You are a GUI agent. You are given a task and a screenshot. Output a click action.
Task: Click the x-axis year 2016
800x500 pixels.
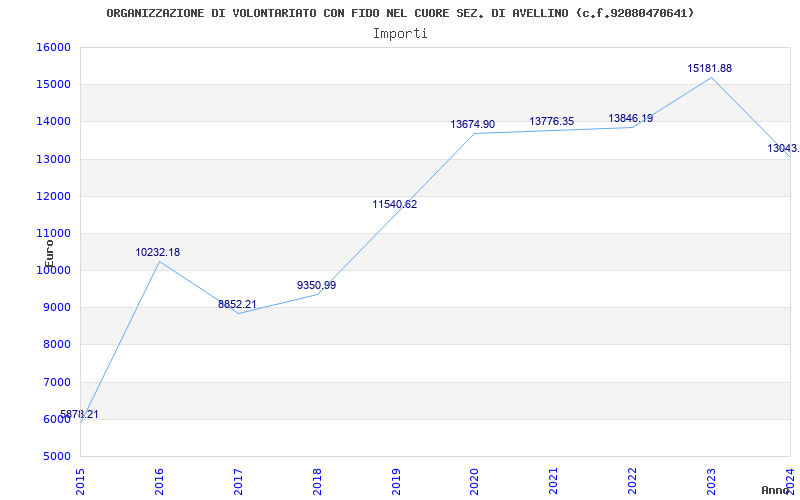point(159,482)
